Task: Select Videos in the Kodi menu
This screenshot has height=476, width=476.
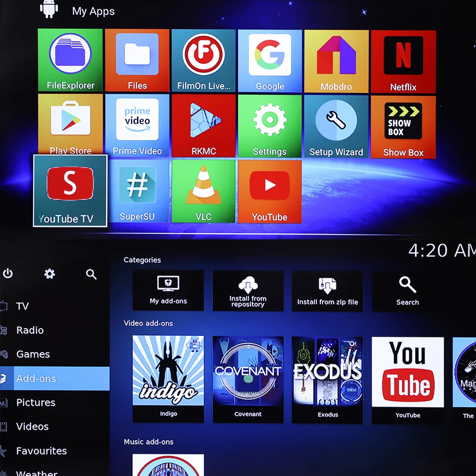Action: [x=55, y=426]
